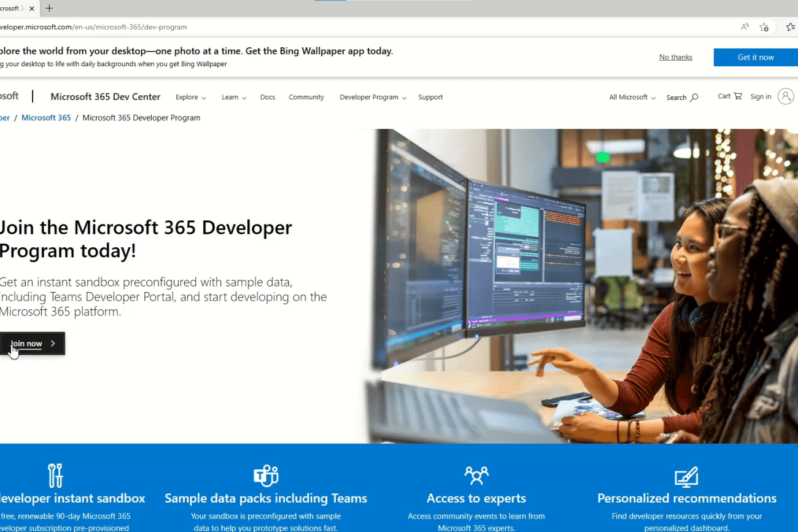The height and width of the screenshot is (532, 798).
Task: Click the Access to experts people icon
Action: (x=476, y=476)
